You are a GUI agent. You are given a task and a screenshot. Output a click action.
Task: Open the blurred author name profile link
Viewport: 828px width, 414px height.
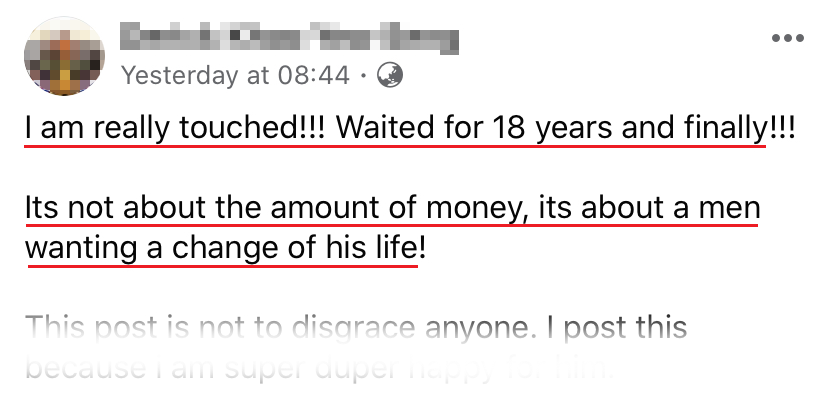[x=288, y=39]
